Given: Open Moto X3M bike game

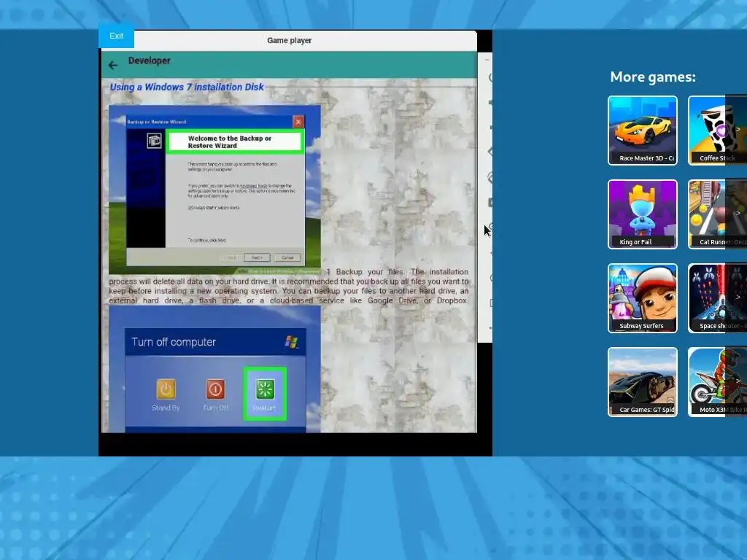Looking at the screenshot, I should point(718,382).
